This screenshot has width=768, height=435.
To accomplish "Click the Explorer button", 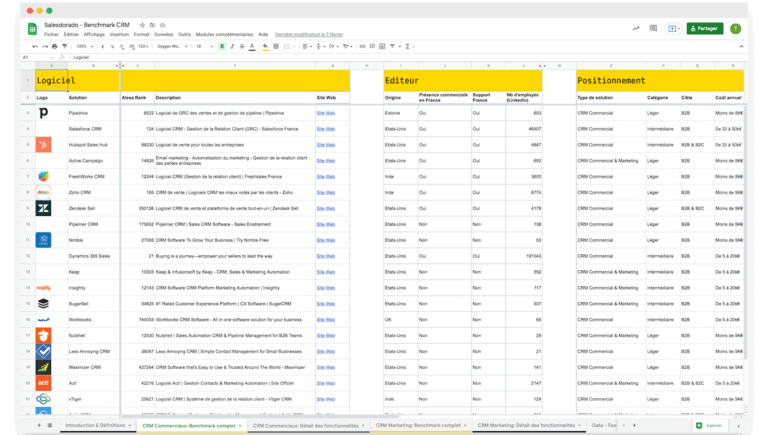I will pyautogui.click(x=709, y=426).
